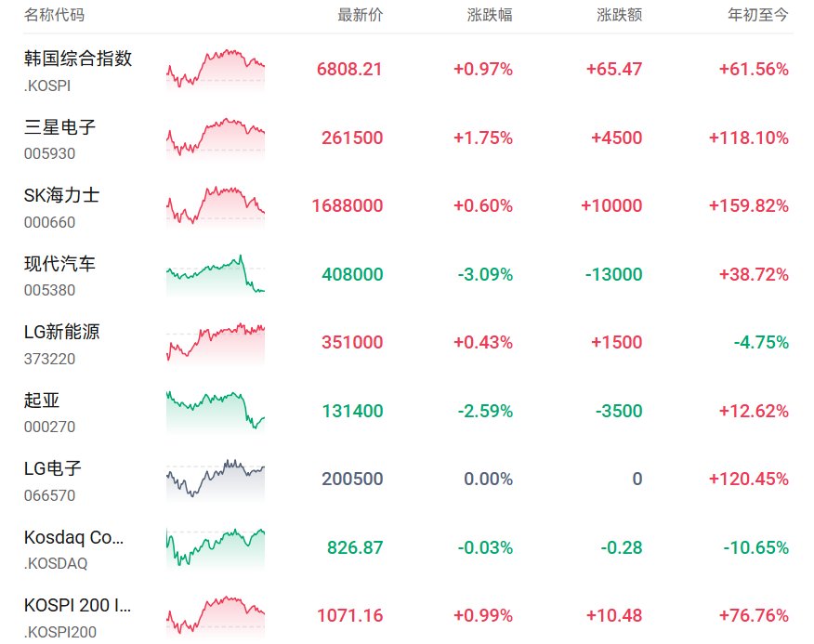Open the 韩国综合指数 KOSPI sparkline chart

pos(216,70)
